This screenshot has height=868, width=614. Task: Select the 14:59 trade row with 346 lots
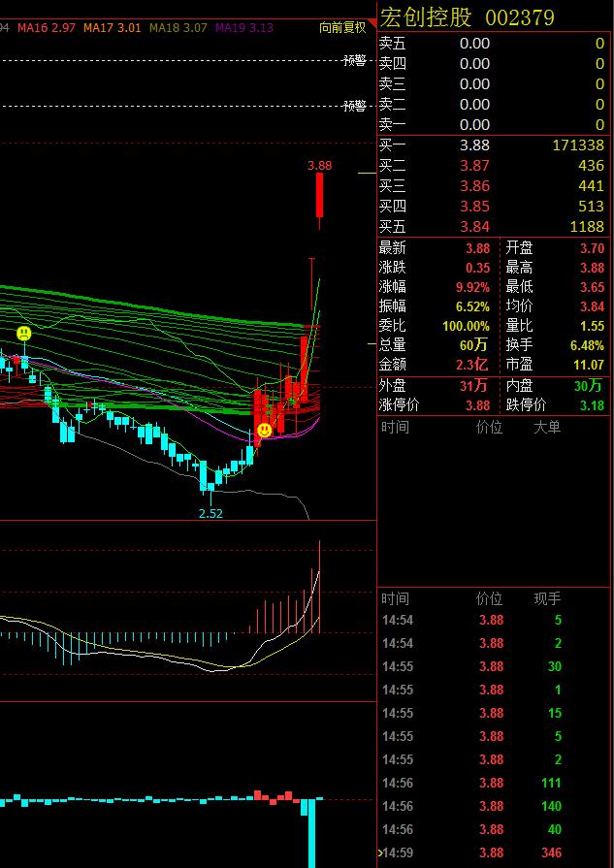click(x=491, y=853)
